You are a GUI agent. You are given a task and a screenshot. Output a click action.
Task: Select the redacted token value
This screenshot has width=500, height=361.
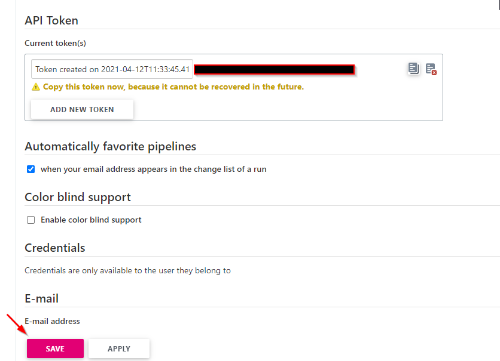[274, 69]
